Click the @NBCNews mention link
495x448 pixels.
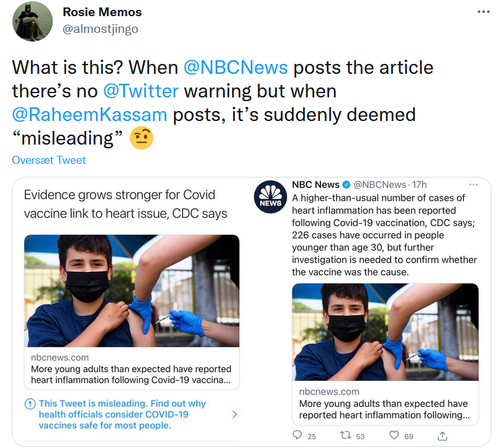[235, 67]
